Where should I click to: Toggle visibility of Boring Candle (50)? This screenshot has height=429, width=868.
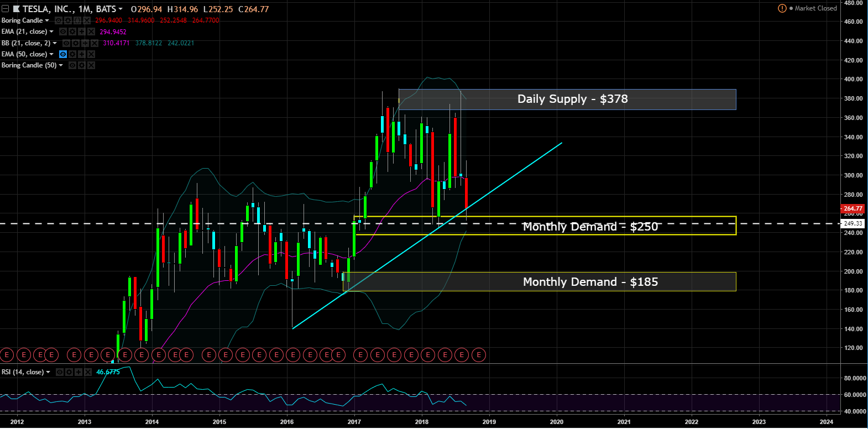72,65
